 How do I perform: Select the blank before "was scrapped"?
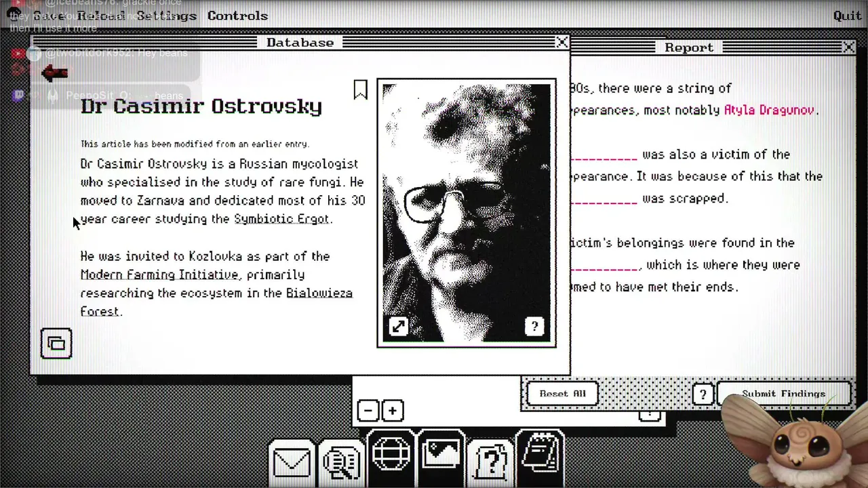coord(604,199)
